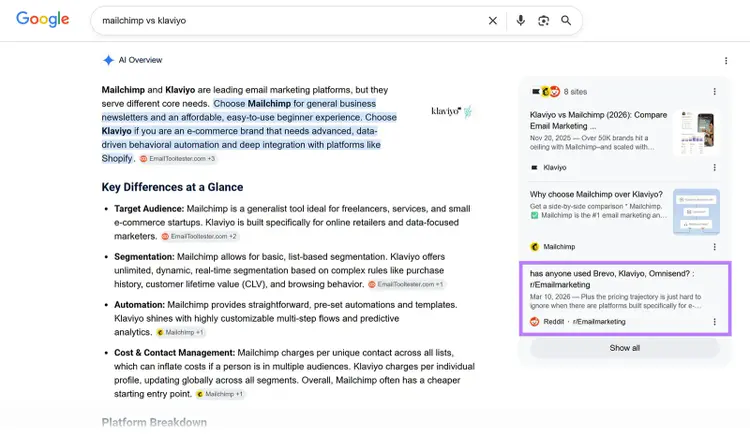Open EmailTooltester.com +3 citation chip
Screen dimensions: 750x435
(177, 159)
